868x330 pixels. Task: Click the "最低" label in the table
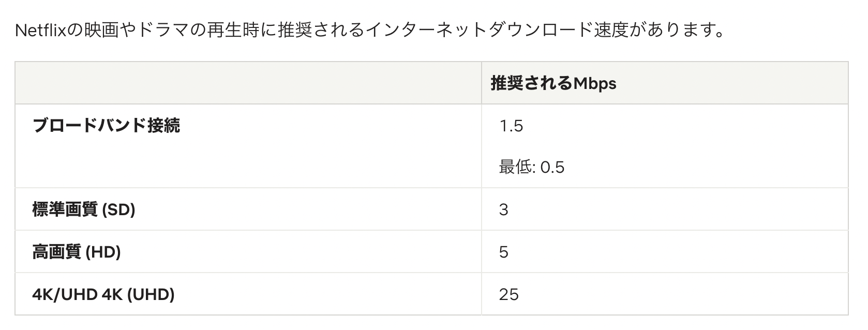point(516,167)
